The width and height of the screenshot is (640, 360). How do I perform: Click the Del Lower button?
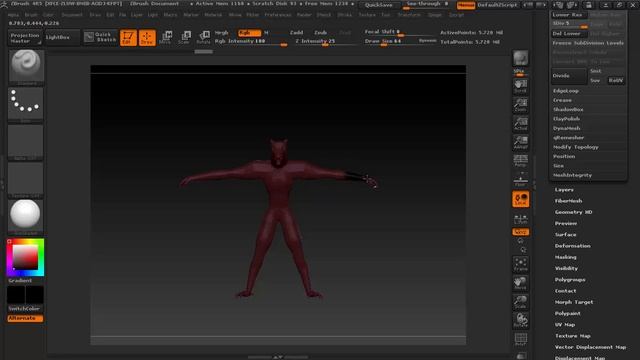(569, 34)
